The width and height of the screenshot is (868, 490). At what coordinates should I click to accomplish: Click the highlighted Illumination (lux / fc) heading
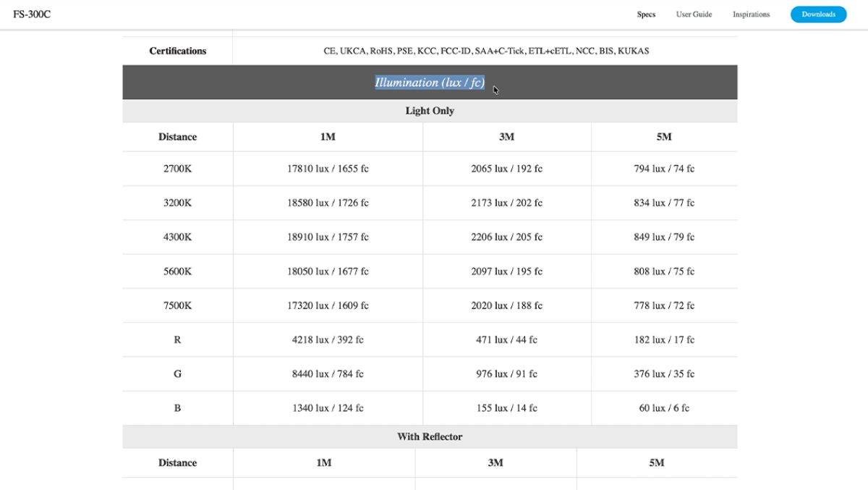click(430, 83)
